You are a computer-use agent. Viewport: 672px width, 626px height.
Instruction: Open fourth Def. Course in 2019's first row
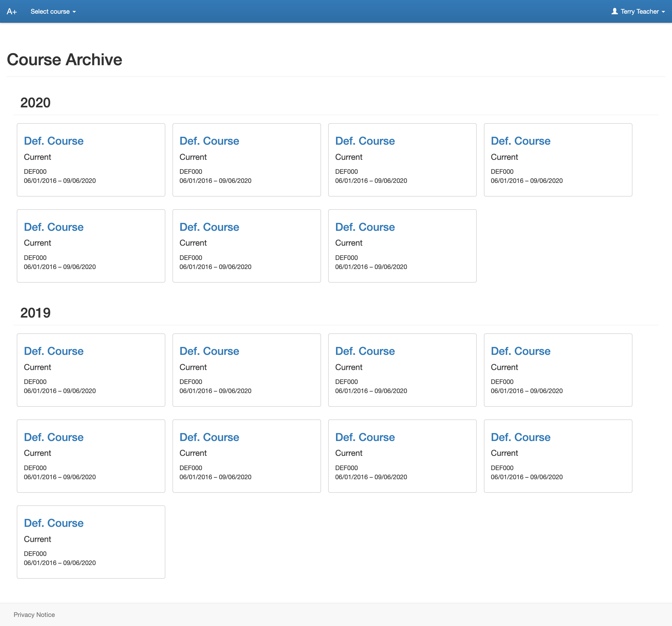coord(520,351)
